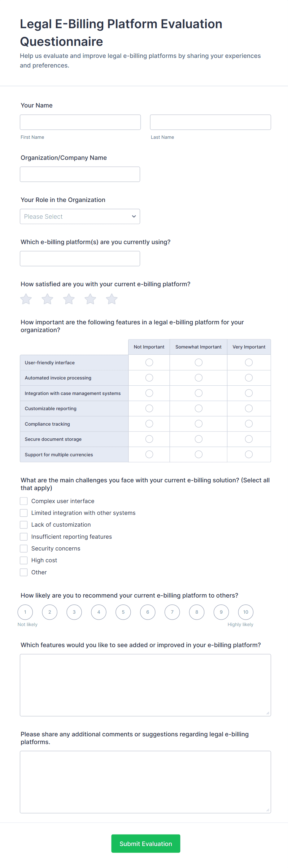
Task: Select the fifth satisfaction star
Action: [x=111, y=299]
